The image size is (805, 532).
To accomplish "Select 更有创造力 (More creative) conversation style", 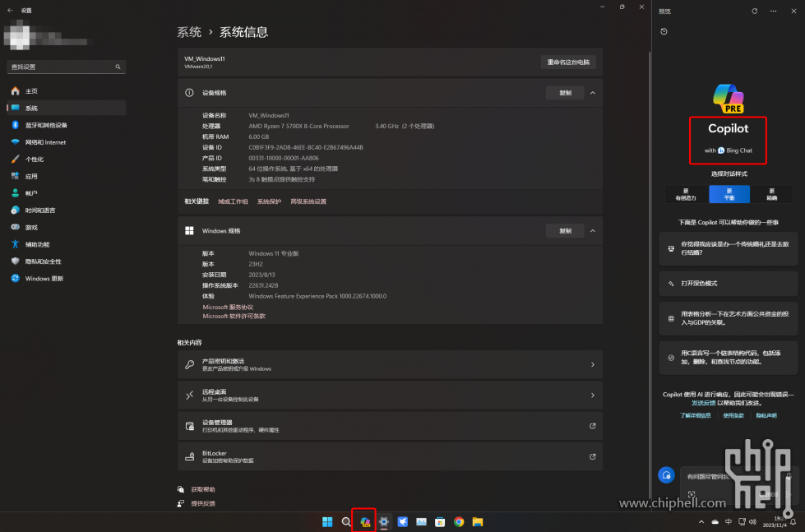I will (686, 195).
